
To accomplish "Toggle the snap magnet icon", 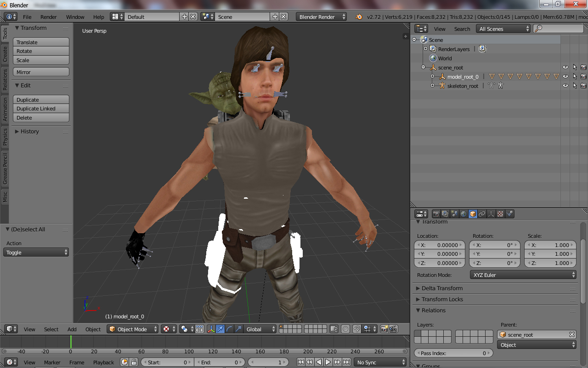I will coord(356,329).
